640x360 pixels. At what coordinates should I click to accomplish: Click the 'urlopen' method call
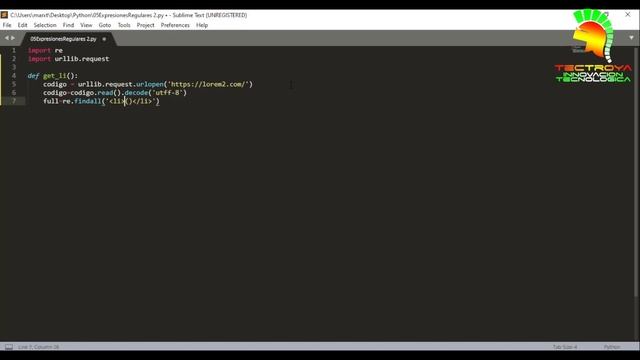(x=150, y=84)
